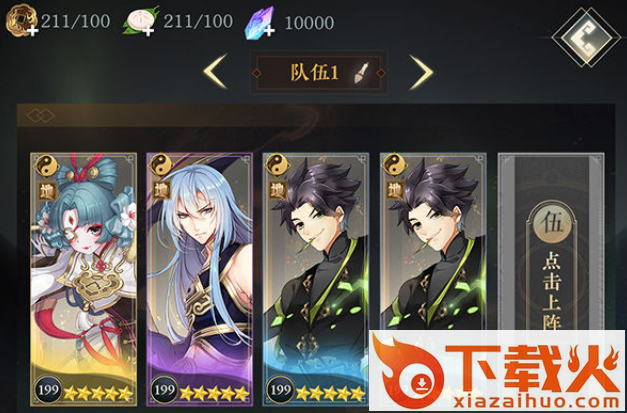The width and height of the screenshot is (627, 413).
Task: Click yin-yang badge on silver-haired hero card
Action: [x=161, y=165]
